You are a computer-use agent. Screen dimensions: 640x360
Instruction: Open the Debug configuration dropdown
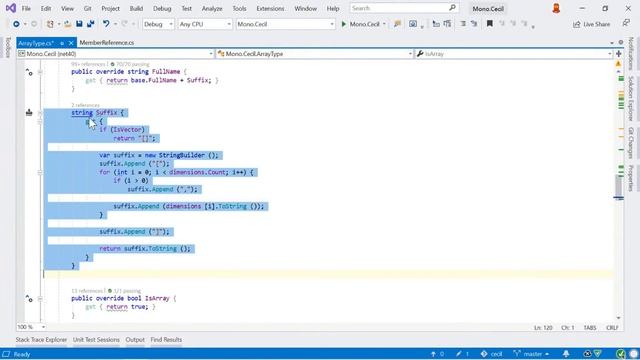pyautogui.click(x=158, y=24)
